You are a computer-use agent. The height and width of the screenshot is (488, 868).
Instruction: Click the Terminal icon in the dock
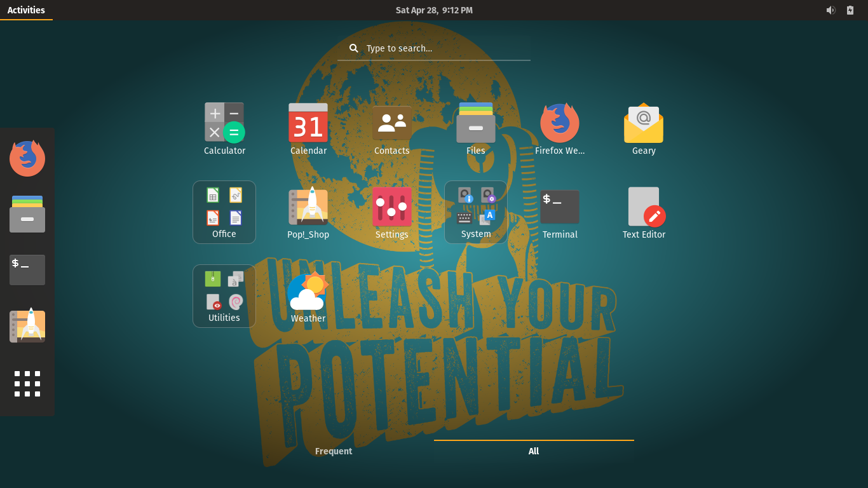(x=27, y=270)
